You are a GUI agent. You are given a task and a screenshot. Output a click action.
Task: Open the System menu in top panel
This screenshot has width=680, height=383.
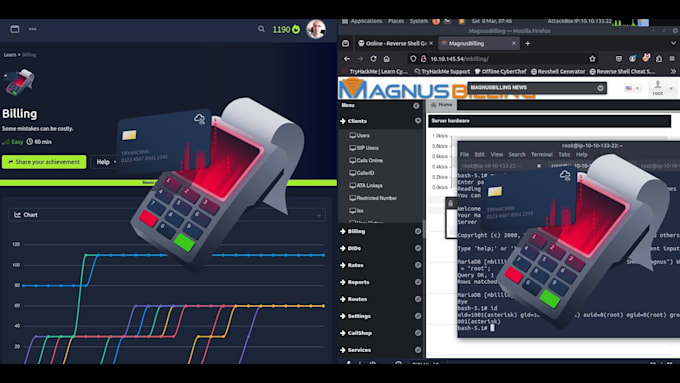point(418,21)
